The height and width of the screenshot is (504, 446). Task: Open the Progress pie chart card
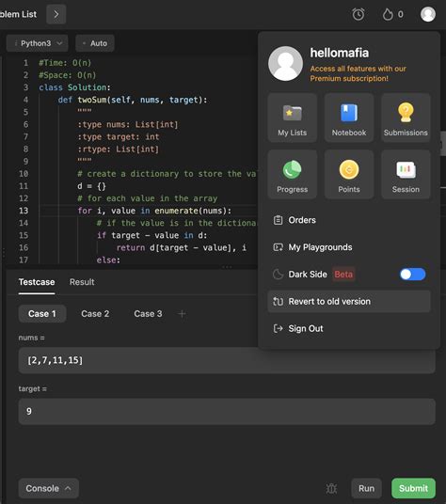(x=293, y=175)
